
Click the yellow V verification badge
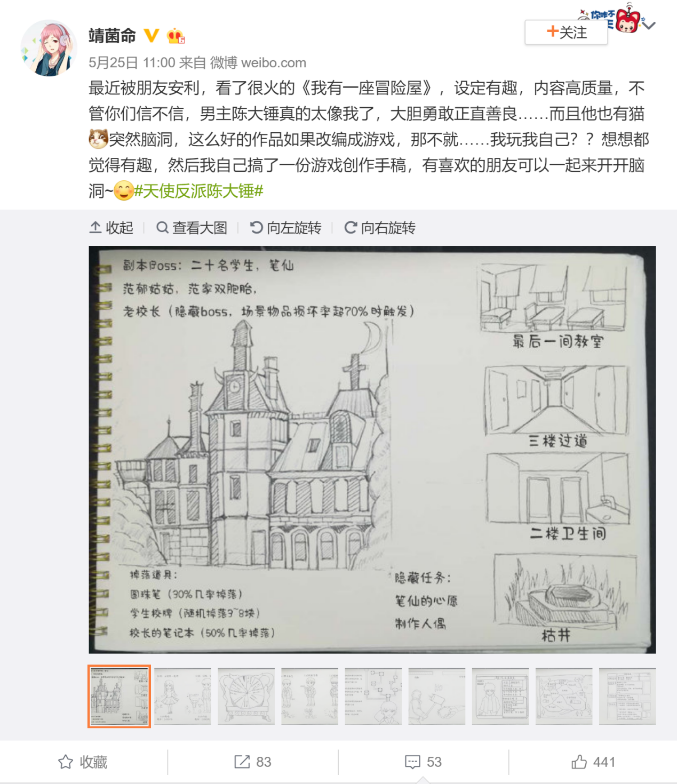click(152, 36)
